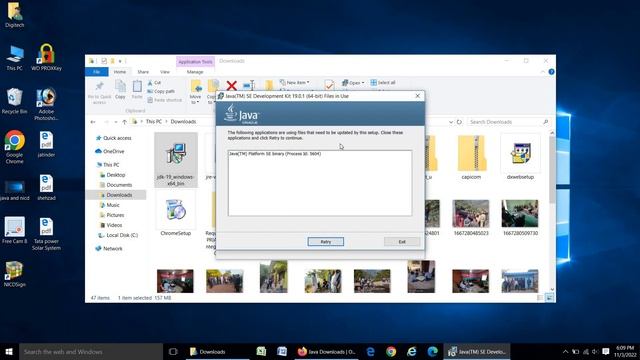Select the jdk-19_windows-x64_bin installer file

pos(176,160)
